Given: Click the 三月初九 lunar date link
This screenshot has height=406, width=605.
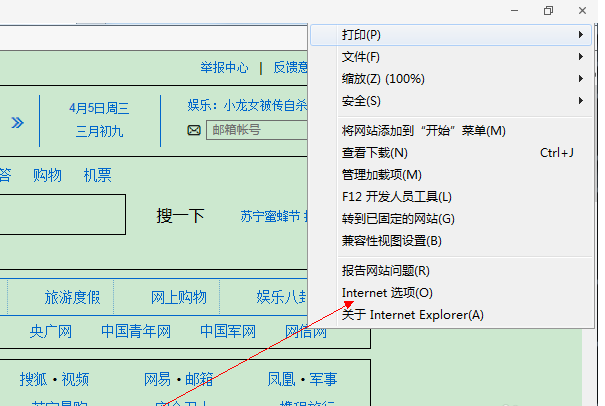Looking at the screenshot, I should (x=99, y=132).
